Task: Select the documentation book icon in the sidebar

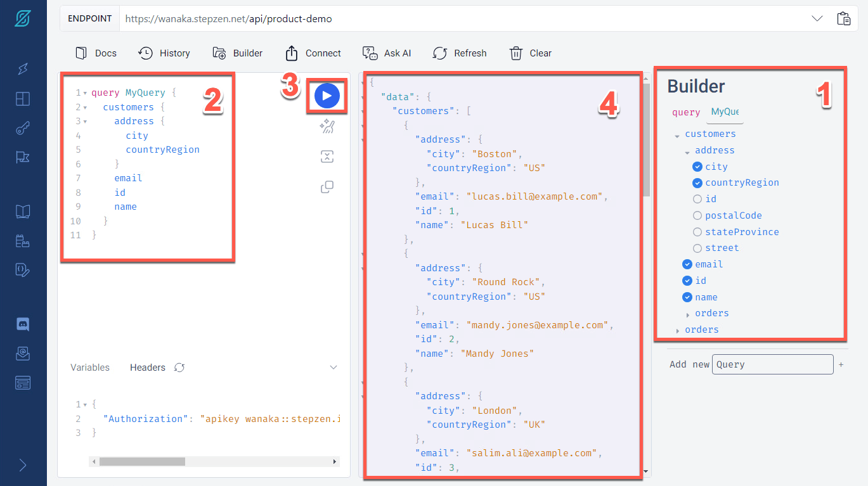Action: coord(23,211)
